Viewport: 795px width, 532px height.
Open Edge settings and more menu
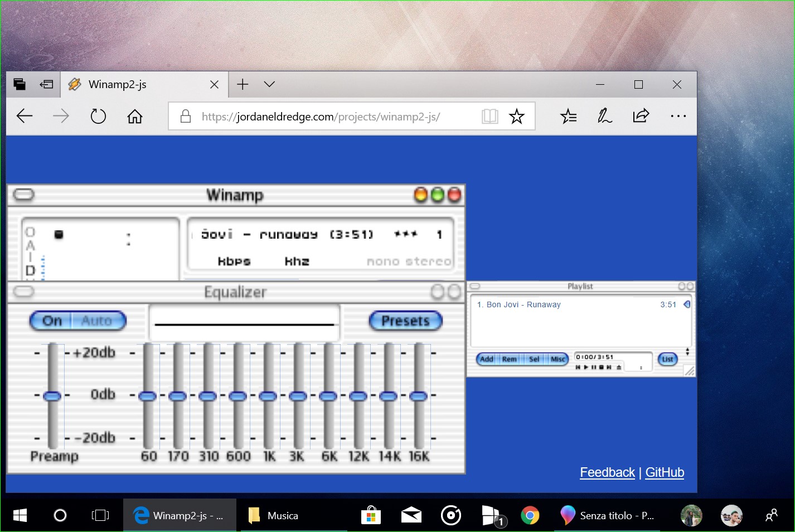point(678,116)
